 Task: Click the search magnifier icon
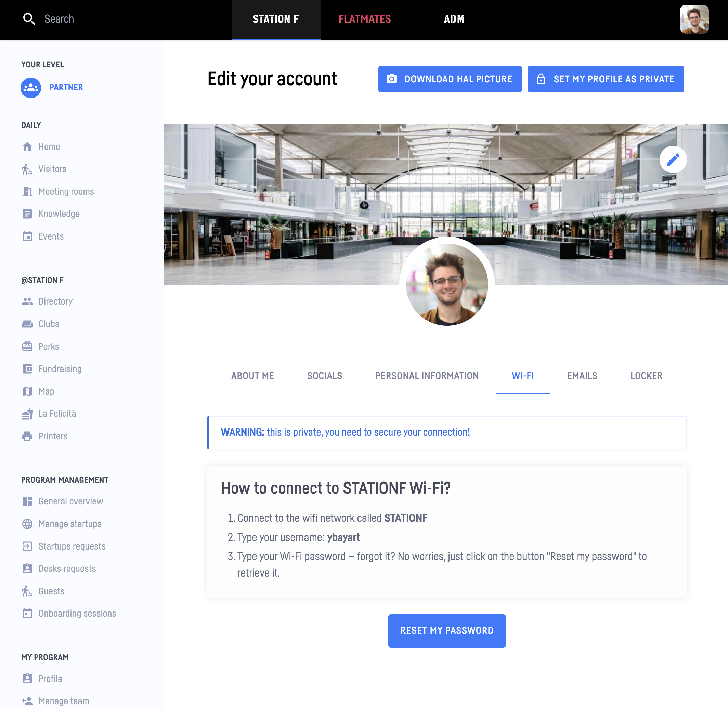tap(29, 19)
